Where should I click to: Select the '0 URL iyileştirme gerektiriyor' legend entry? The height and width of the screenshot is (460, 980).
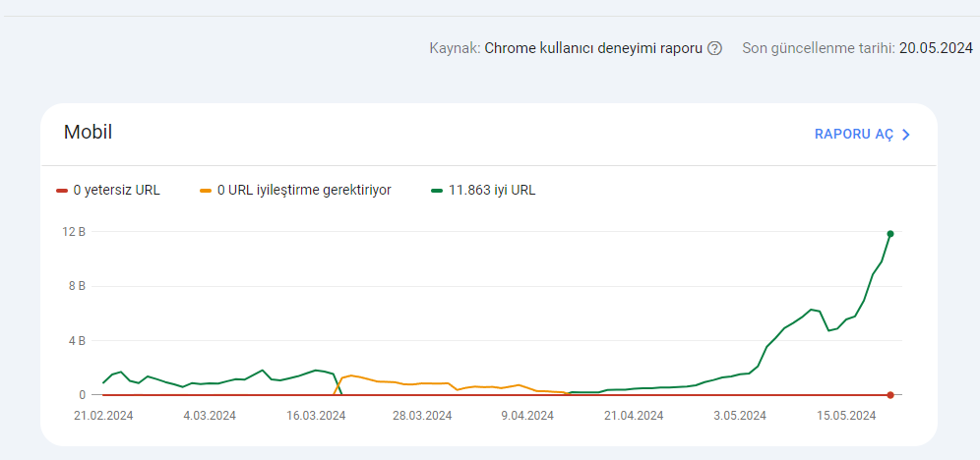coord(295,191)
